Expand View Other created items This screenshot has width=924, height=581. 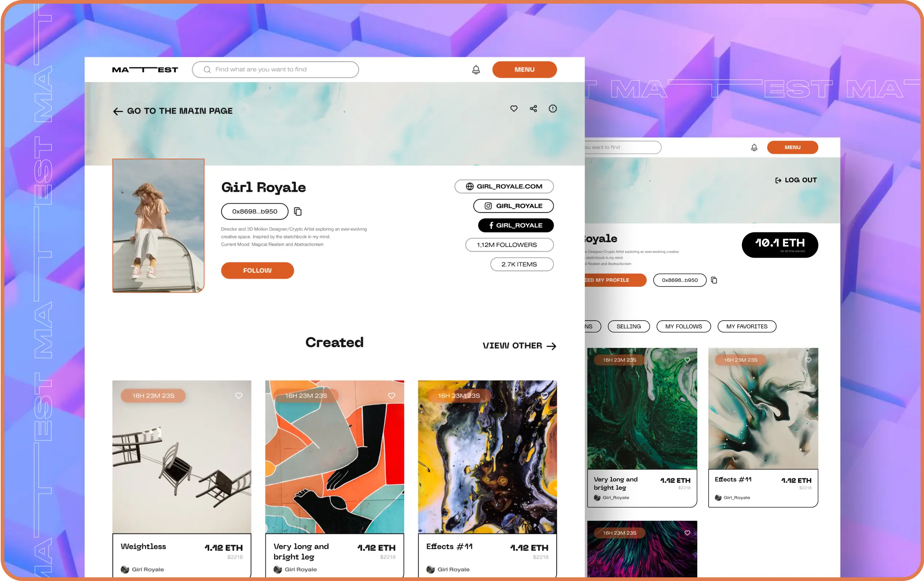click(x=519, y=346)
